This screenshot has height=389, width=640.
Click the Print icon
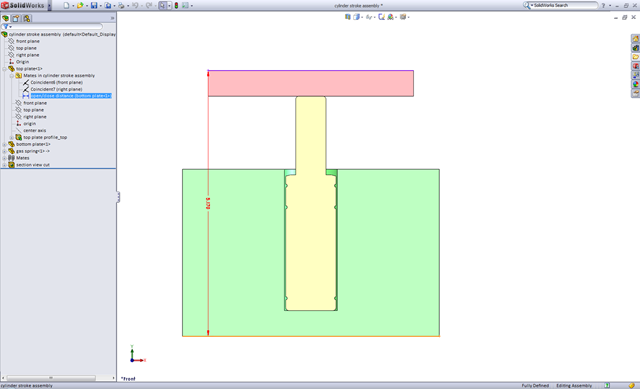pos(121,5)
